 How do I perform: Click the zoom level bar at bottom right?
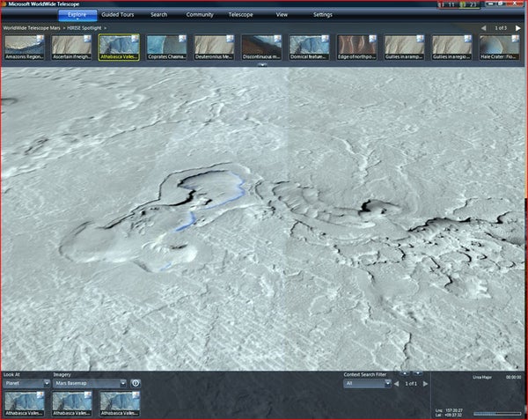(x=496, y=413)
